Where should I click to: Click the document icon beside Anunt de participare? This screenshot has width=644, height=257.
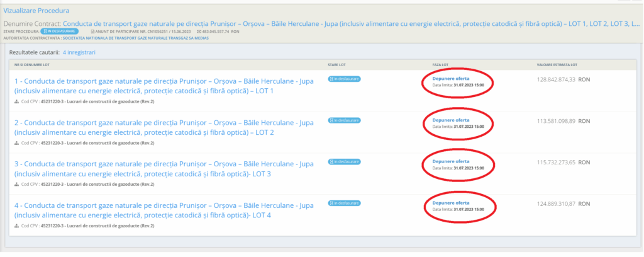click(94, 30)
